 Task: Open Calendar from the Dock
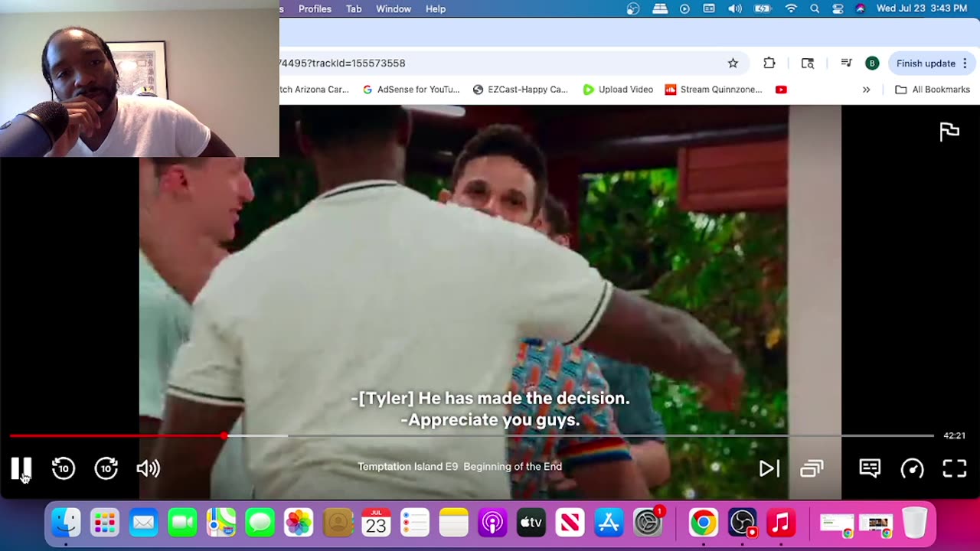(x=376, y=523)
